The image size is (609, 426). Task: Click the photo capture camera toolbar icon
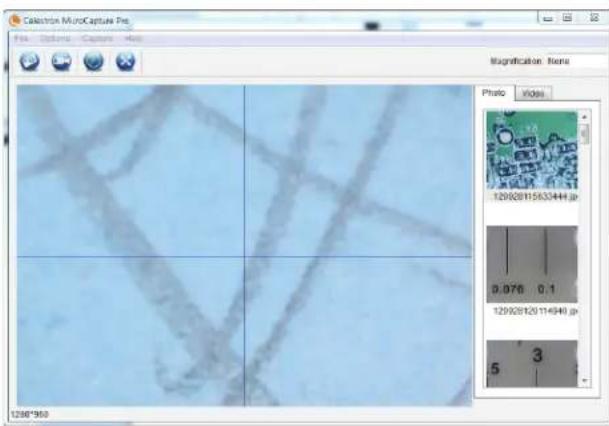pyautogui.click(x=30, y=61)
